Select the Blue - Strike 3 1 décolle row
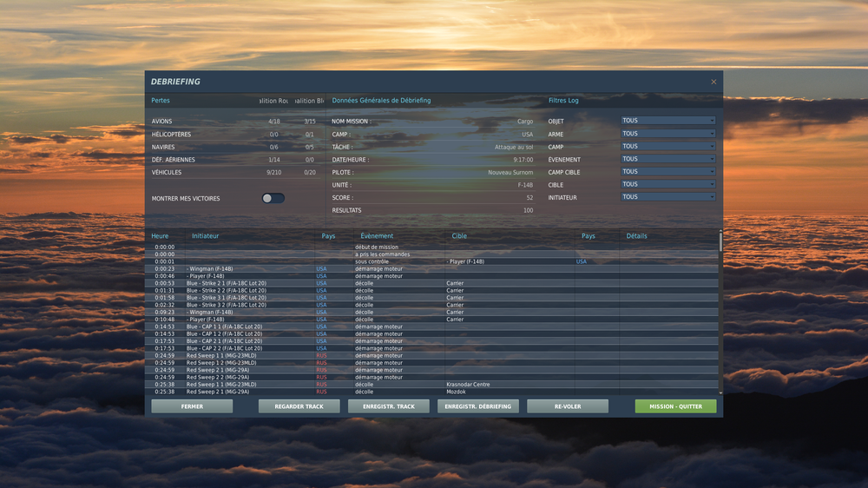This screenshot has width=868, height=488. coord(431,298)
